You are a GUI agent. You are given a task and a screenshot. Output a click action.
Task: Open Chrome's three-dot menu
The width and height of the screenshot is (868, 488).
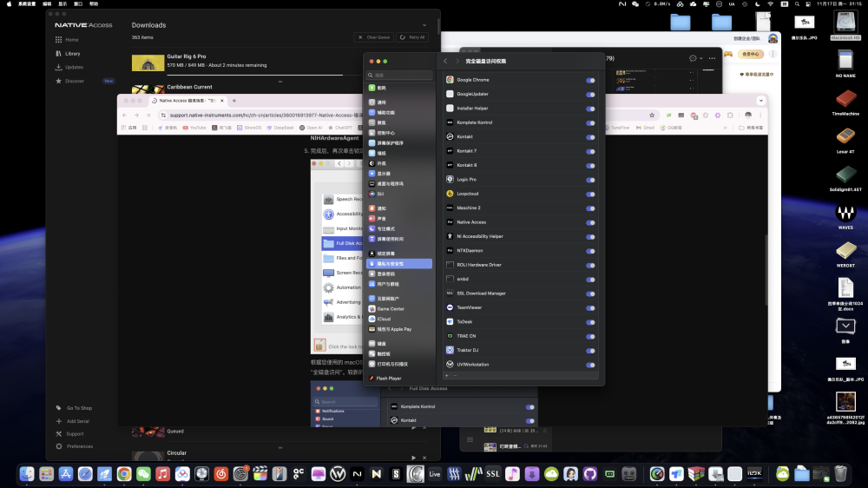[760, 115]
